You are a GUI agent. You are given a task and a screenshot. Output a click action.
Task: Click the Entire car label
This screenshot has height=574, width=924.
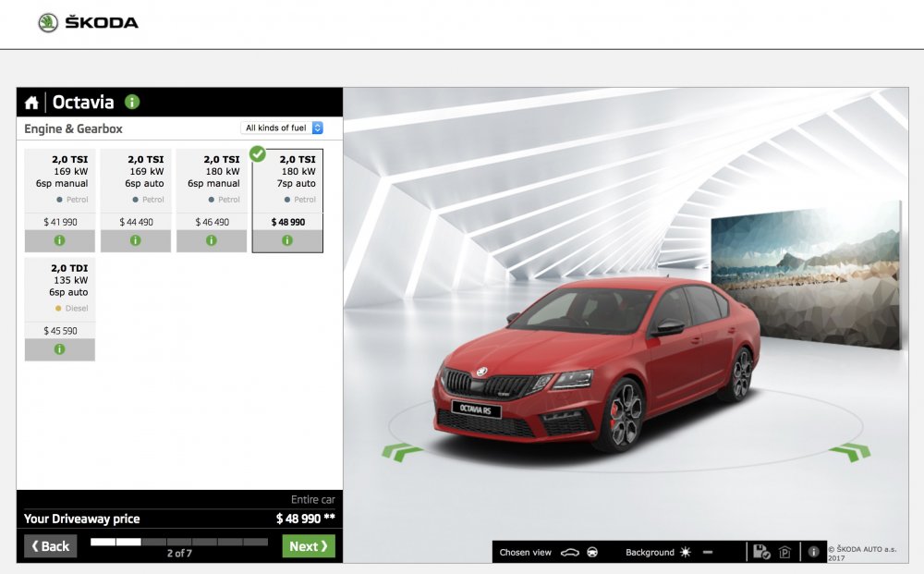click(x=313, y=500)
